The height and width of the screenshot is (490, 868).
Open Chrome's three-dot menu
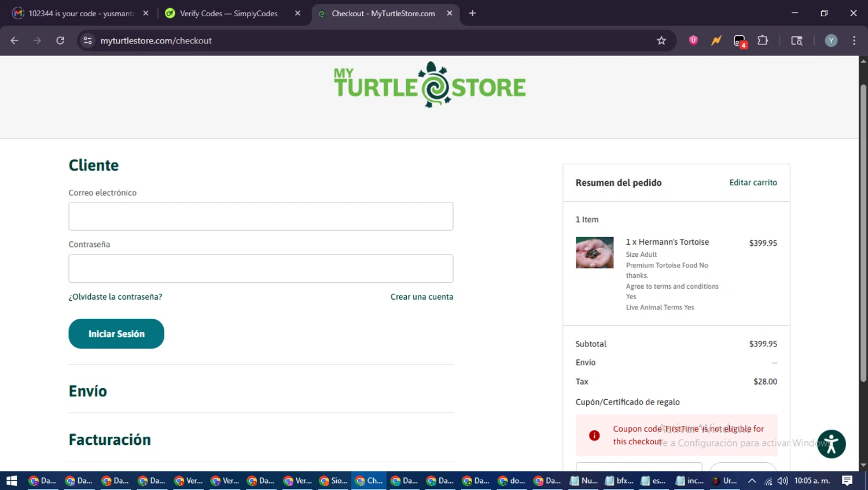[854, 40]
